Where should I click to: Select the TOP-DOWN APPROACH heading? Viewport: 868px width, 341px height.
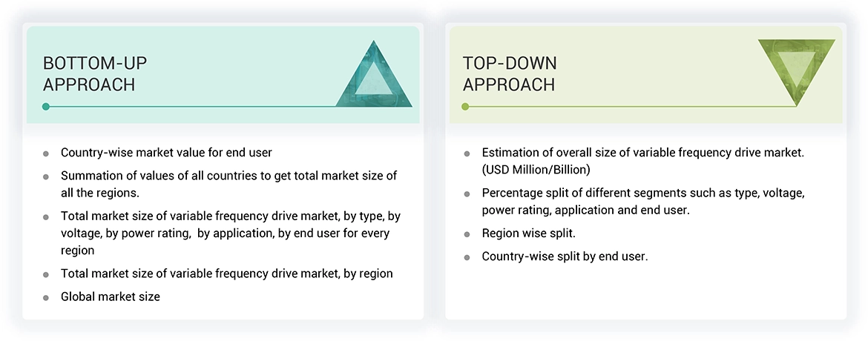click(x=510, y=73)
